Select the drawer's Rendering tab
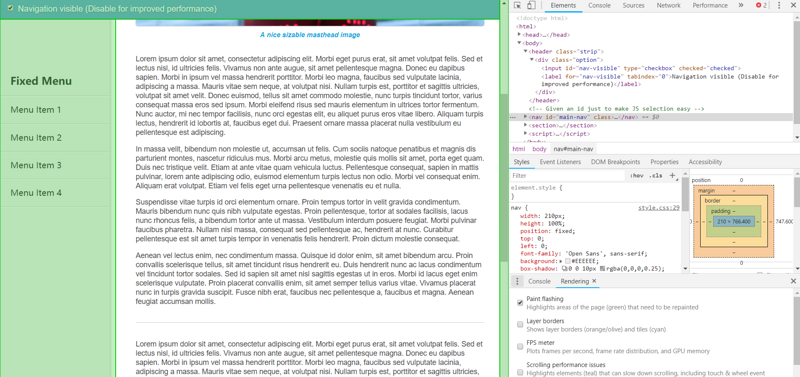800x377 pixels. tap(574, 281)
